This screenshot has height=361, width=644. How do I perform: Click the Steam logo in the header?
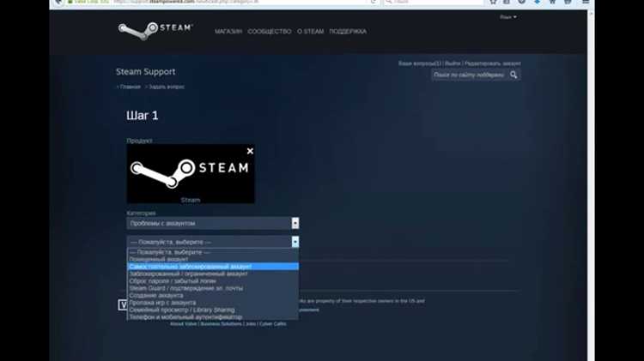[x=155, y=30]
